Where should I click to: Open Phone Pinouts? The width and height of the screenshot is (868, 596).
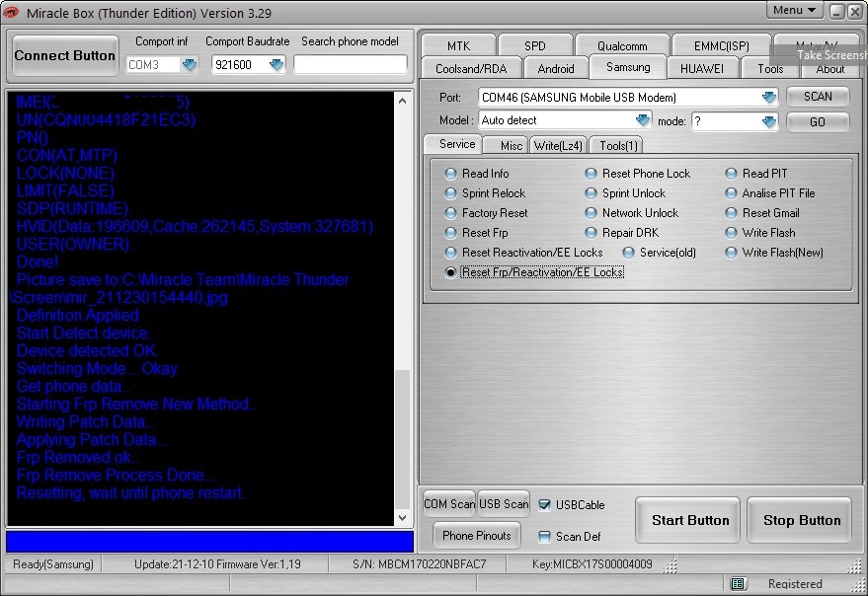477,535
